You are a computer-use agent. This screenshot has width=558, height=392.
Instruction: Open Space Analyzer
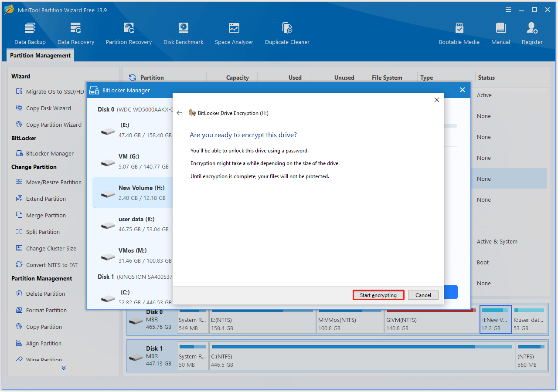(x=234, y=34)
